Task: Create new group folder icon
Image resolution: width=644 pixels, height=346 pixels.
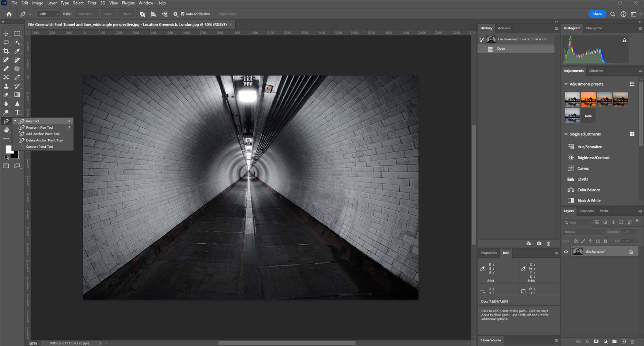Action: pyautogui.click(x=614, y=341)
